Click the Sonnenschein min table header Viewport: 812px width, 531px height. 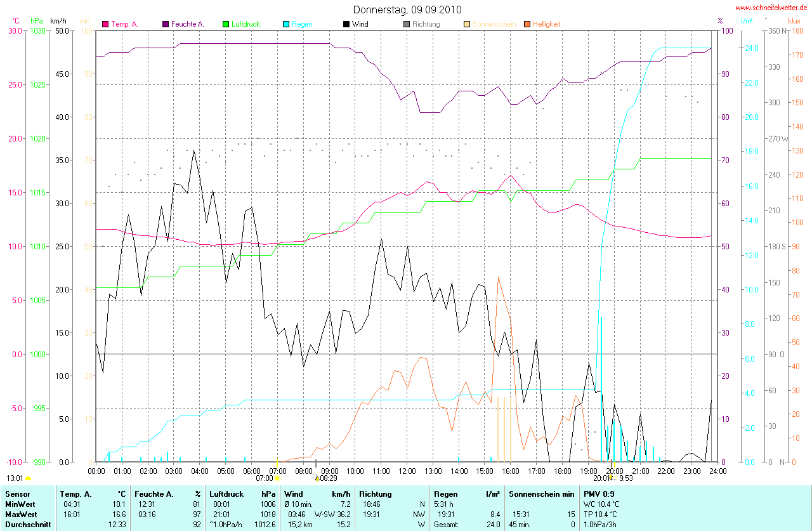[x=542, y=494]
